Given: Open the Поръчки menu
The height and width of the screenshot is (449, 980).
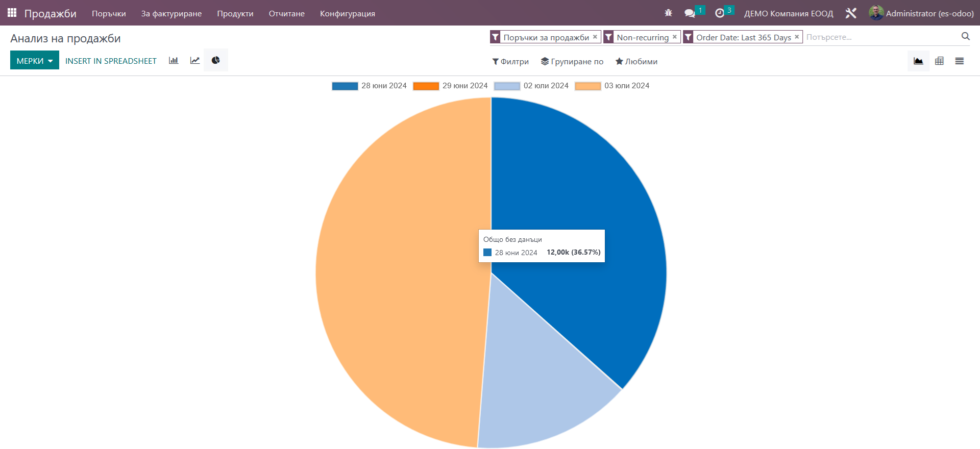Looking at the screenshot, I should (109, 13).
